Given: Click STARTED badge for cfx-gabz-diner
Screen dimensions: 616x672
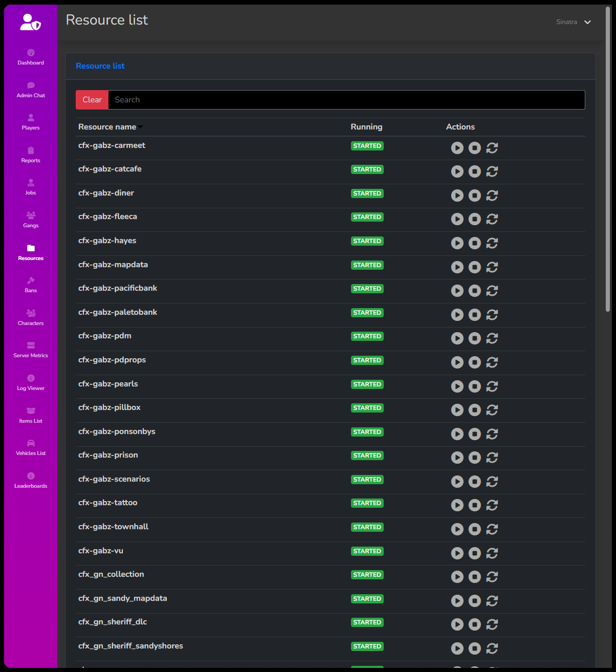Looking at the screenshot, I should click(x=367, y=193).
